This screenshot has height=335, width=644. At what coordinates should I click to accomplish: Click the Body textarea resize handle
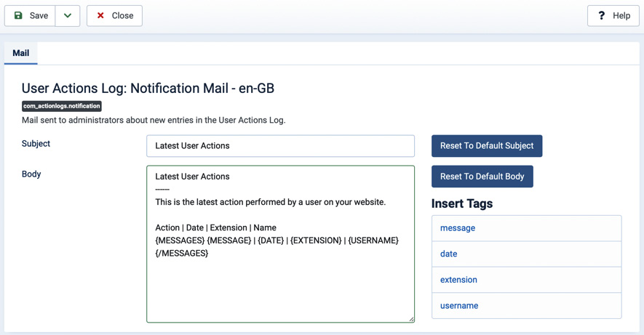pyautogui.click(x=411, y=319)
